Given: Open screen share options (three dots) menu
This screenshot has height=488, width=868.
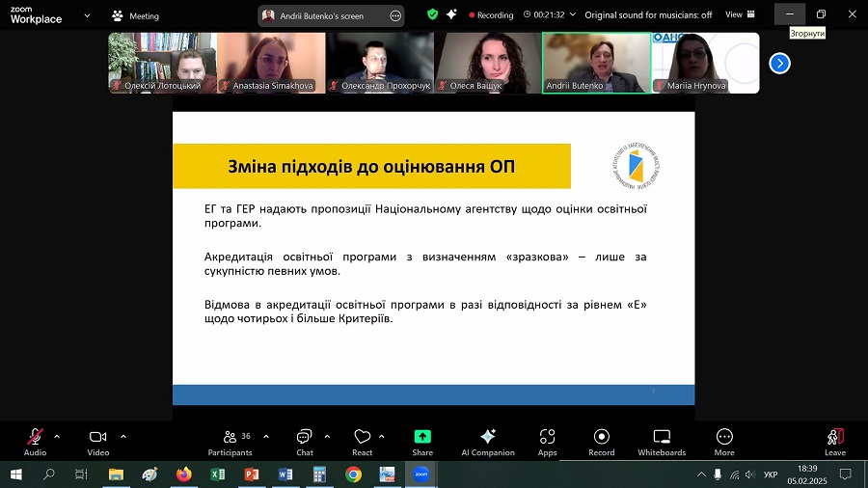Looking at the screenshot, I should [x=394, y=15].
